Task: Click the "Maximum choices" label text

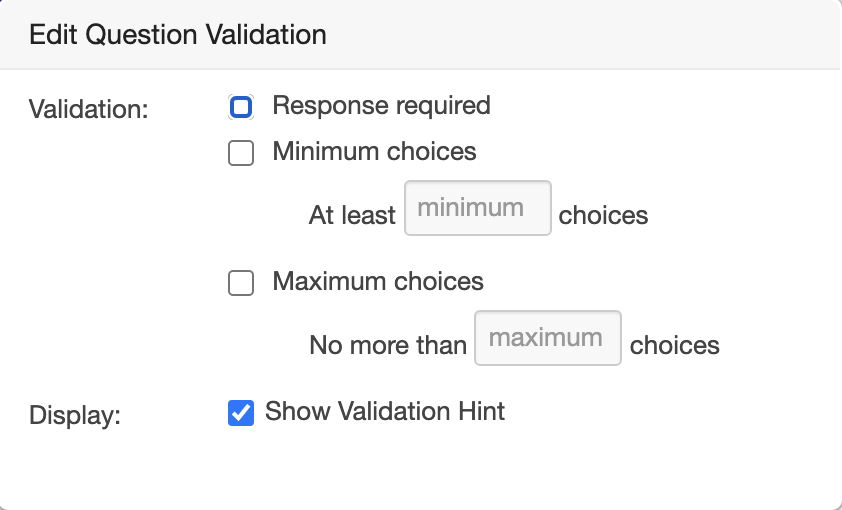Action: (x=378, y=282)
